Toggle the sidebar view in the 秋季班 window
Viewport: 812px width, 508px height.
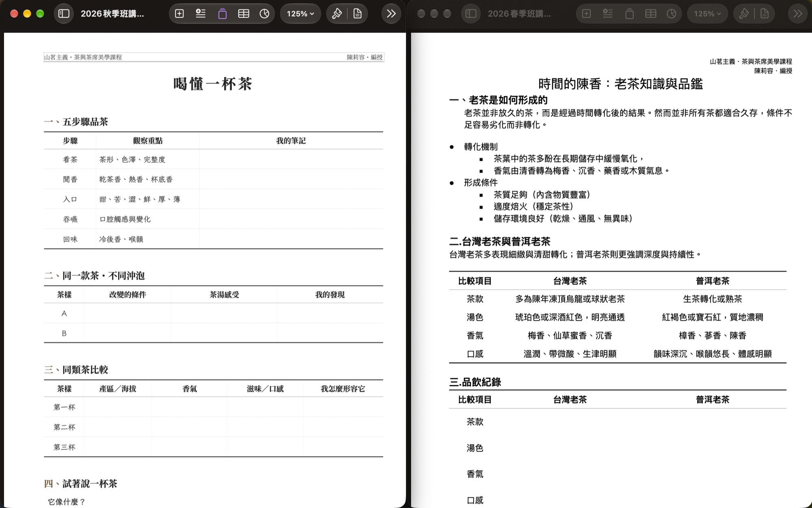point(64,14)
